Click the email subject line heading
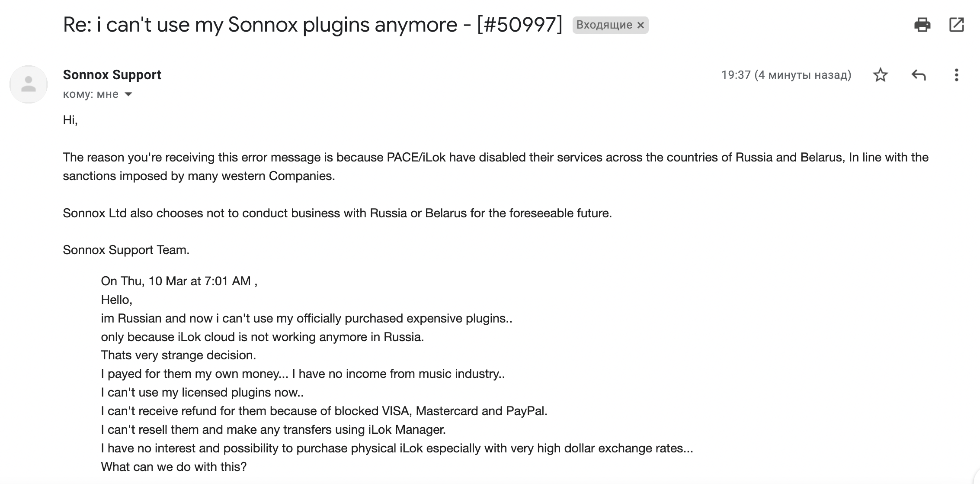This screenshot has width=980, height=484. (312, 25)
